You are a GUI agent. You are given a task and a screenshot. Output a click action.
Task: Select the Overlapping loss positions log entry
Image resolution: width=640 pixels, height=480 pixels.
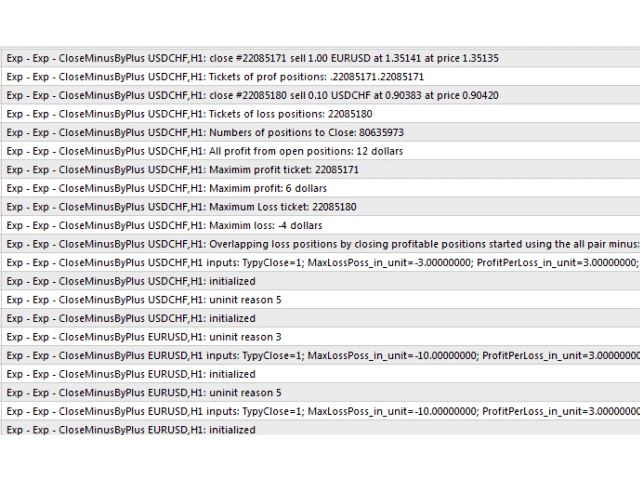coord(300,244)
